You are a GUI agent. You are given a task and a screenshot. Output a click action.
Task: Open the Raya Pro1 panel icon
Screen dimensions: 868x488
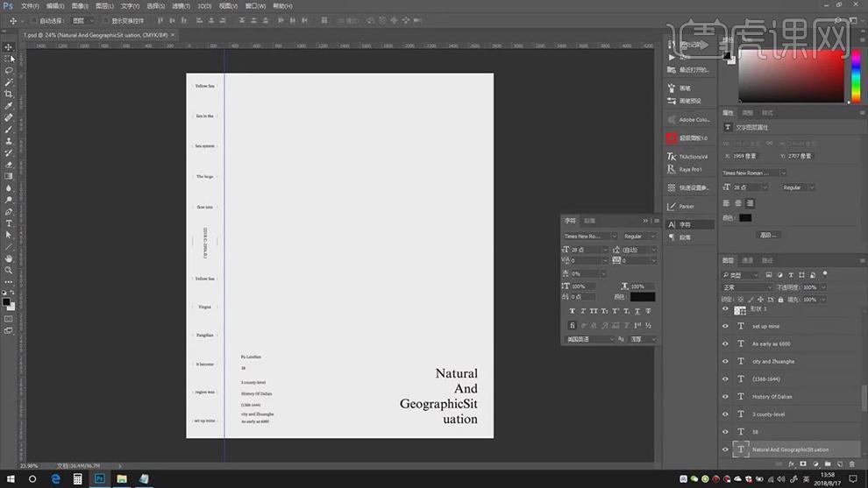[x=672, y=169]
